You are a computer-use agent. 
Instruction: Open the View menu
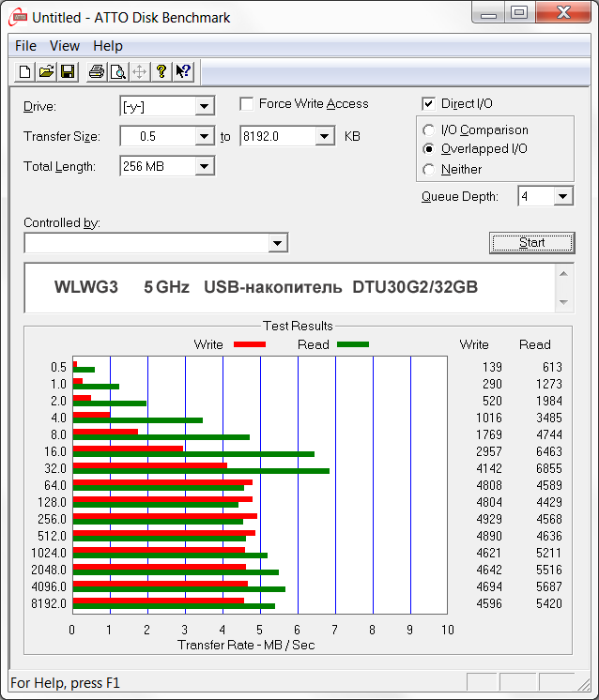pyautogui.click(x=65, y=46)
